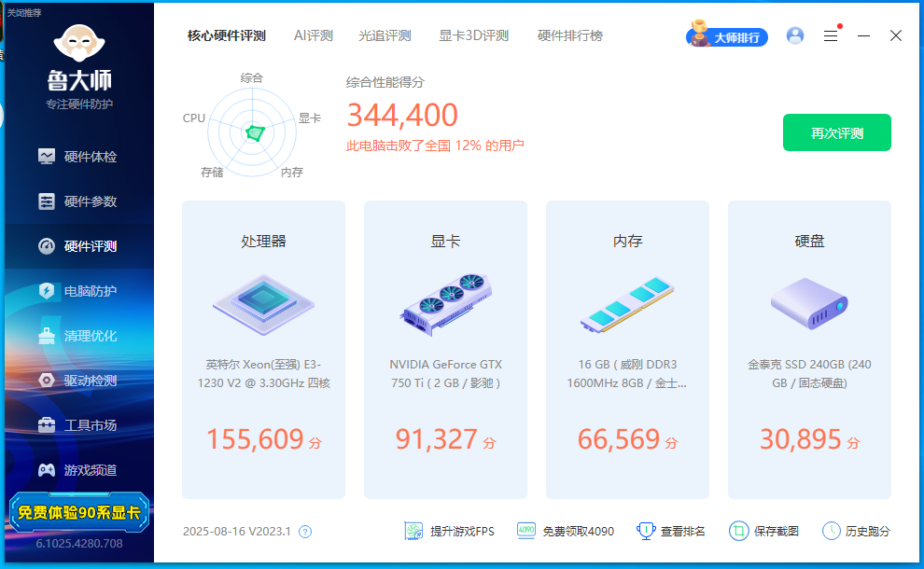Click the version info help question icon

pos(305,532)
